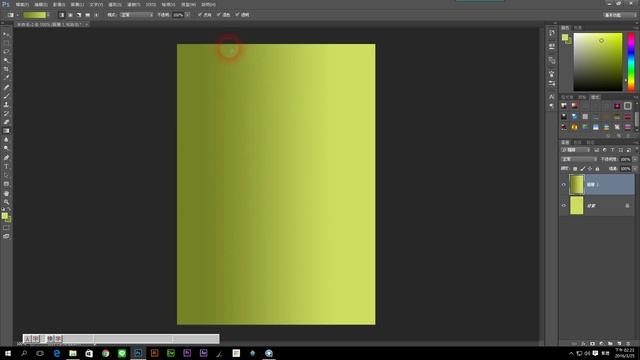Select the Crop tool
The height and width of the screenshot is (360, 640).
6,69
